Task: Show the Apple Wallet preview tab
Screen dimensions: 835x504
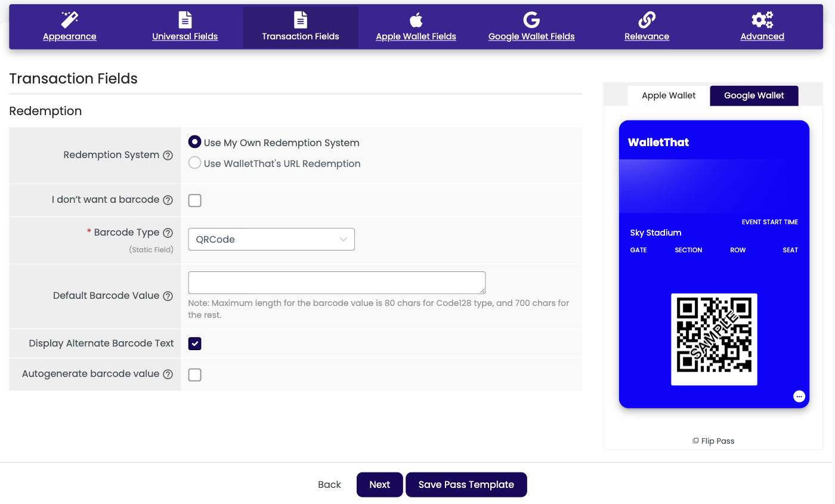Action: 669,95
